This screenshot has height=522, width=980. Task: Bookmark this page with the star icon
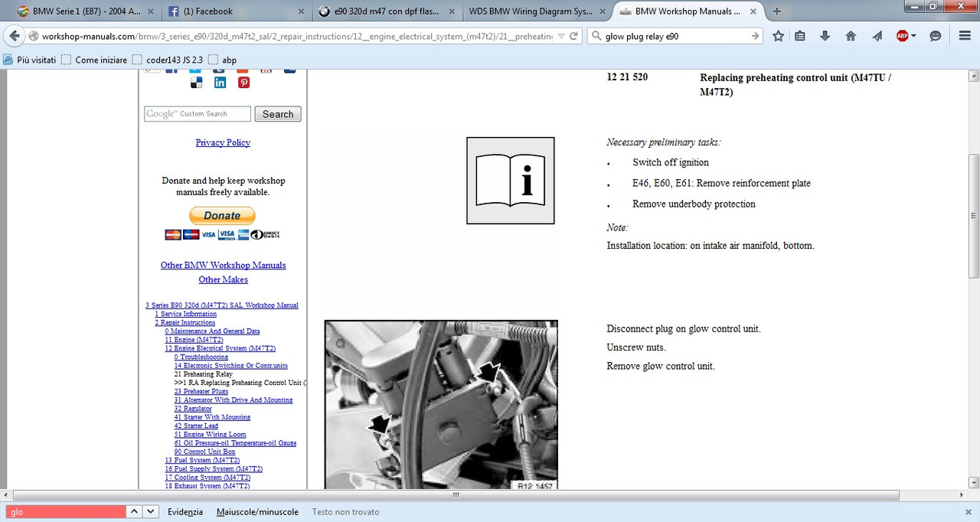779,36
